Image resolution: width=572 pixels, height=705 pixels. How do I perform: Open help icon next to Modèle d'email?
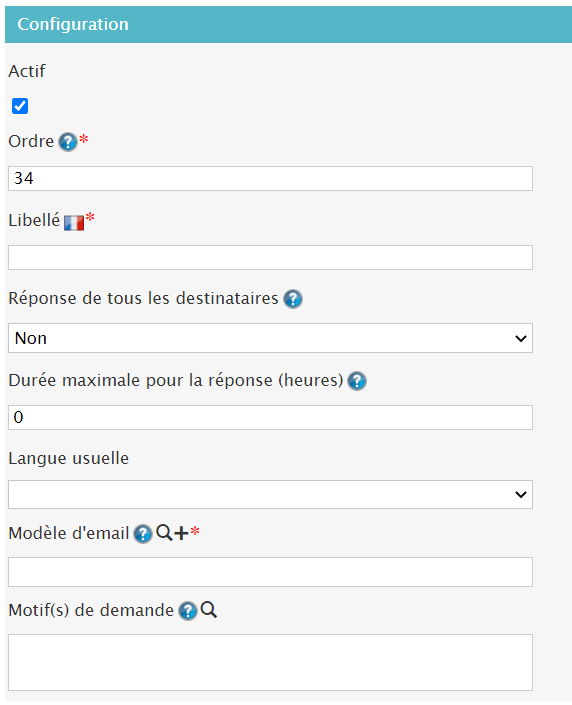point(143,534)
